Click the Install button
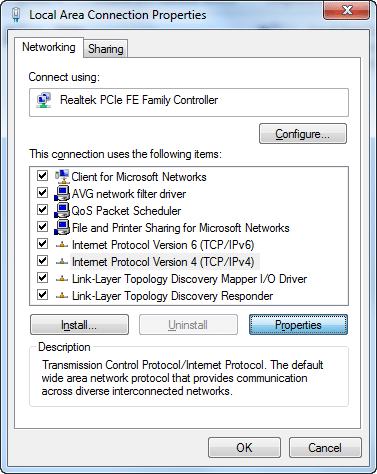 (x=79, y=325)
